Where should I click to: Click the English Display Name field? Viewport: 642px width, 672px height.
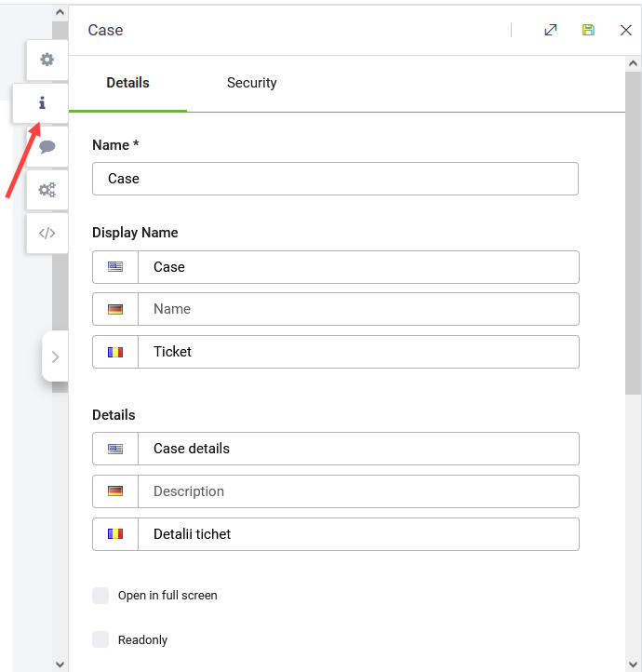coord(358,267)
